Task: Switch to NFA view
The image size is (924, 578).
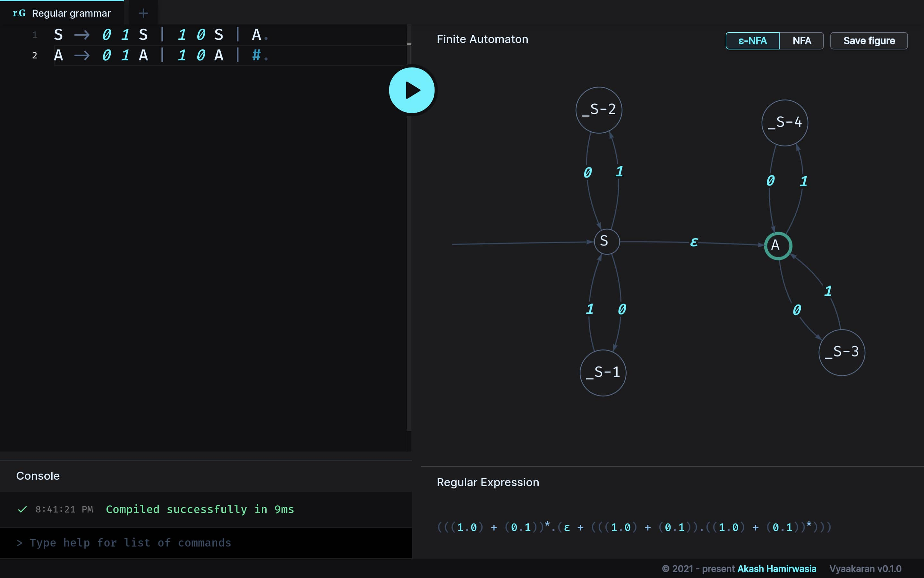Action: [801, 40]
